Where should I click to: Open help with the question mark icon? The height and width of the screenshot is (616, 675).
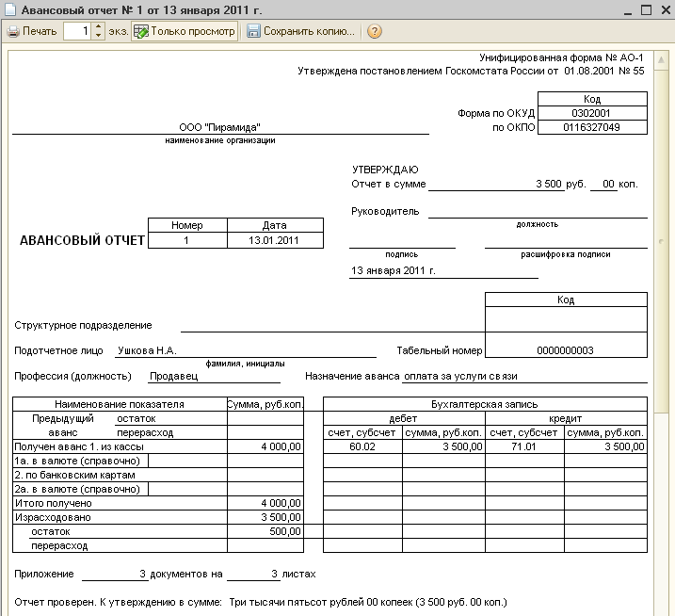374,31
